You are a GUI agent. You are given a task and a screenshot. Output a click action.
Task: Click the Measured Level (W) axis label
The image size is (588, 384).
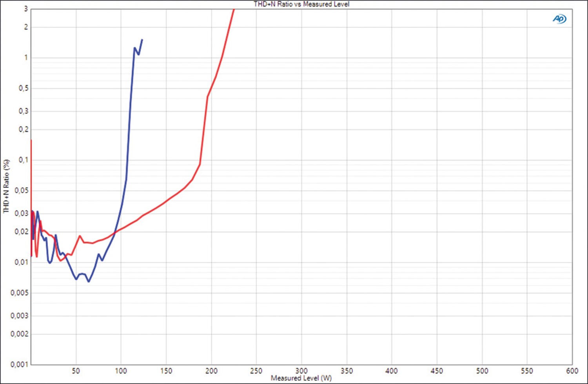point(301,378)
